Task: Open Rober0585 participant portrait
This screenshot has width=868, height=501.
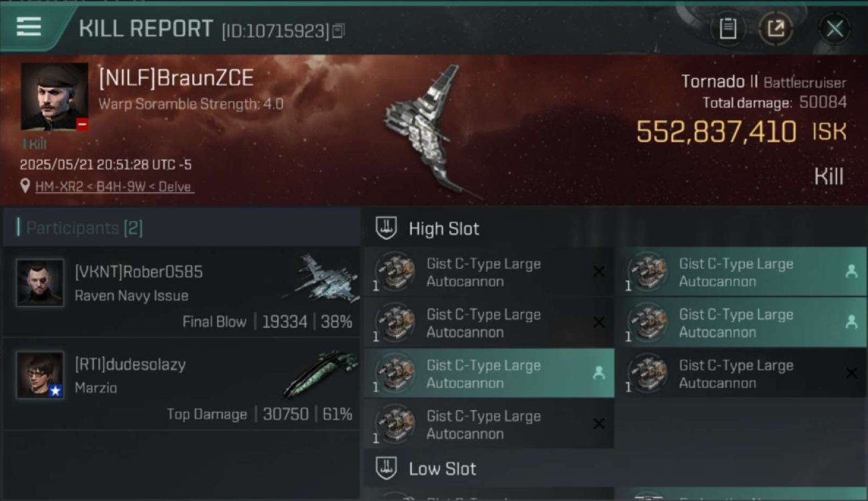Action: click(40, 283)
